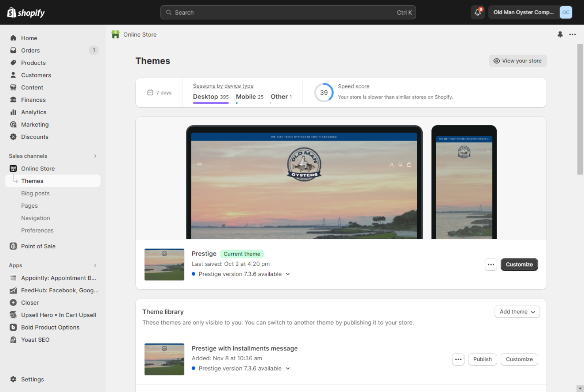Click the Speed score circle
This screenshot has width=584, height=392.
tap(323, 92)
